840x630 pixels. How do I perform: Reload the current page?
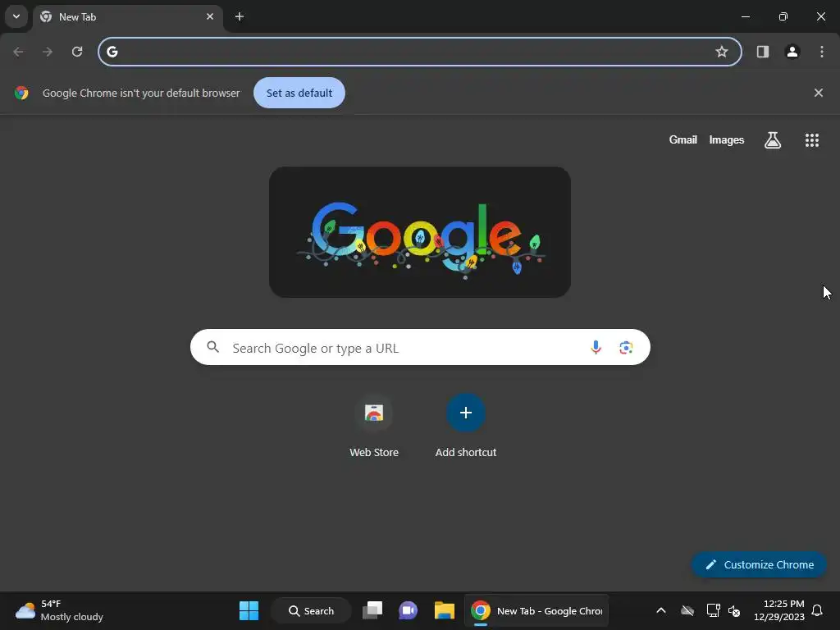tap(77, 52)
